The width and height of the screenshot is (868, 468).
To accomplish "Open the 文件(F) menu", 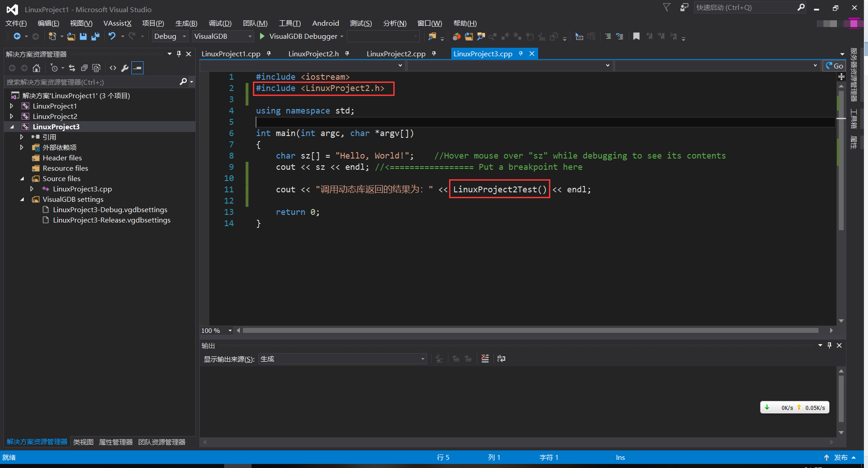I will click(x=16, y=23).
